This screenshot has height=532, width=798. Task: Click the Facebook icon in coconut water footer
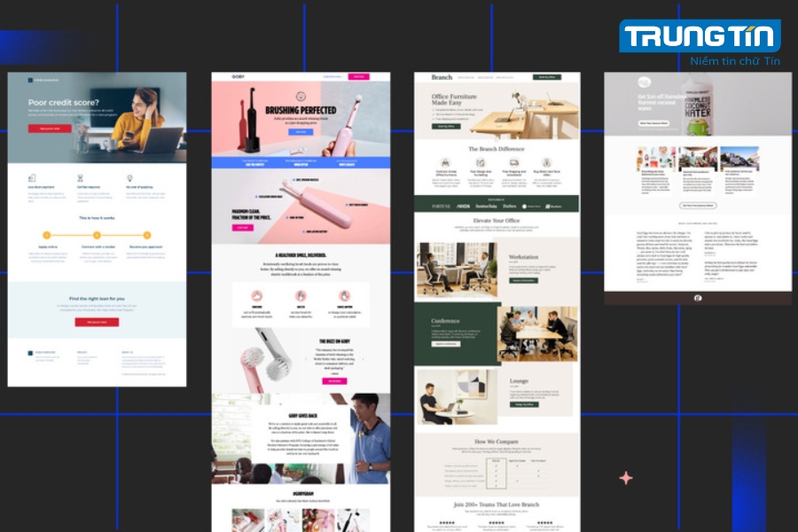coord(698,298)
